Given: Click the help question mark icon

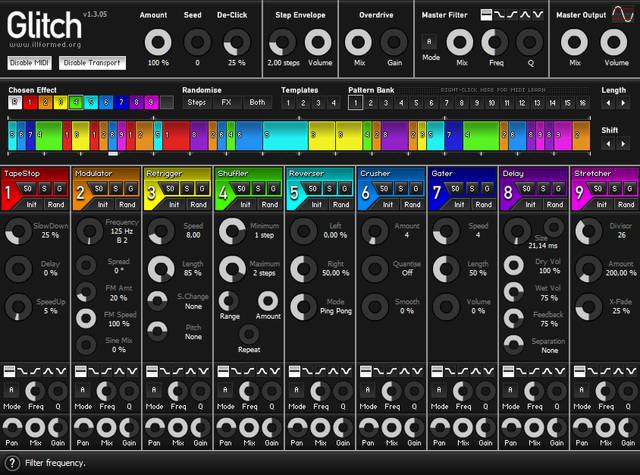Looking at the screenshot, I should [12, 463].
